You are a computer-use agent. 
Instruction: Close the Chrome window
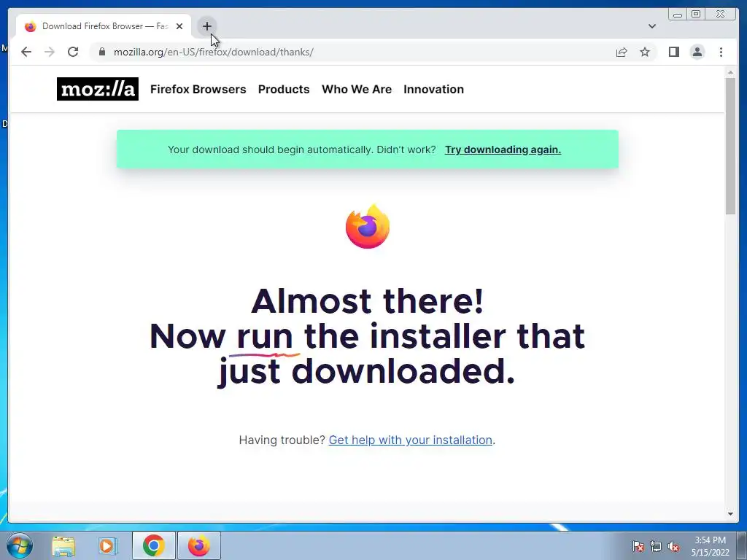pyautogui.click(x=721, y=15)
